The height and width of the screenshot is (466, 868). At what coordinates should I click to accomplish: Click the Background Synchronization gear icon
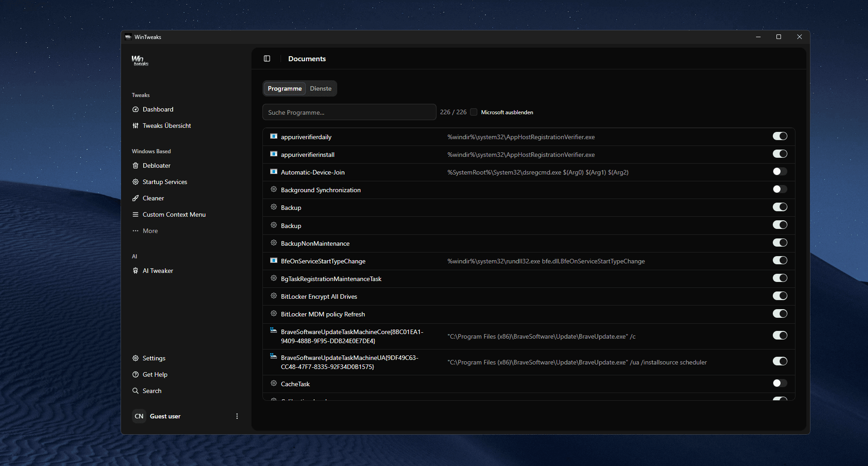(274, 189)
